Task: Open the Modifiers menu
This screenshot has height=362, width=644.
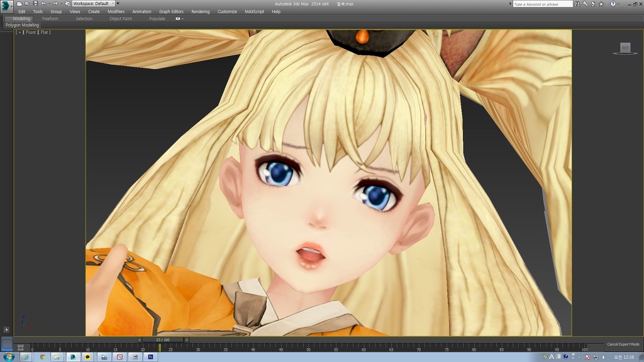Action: coord(116,11)
